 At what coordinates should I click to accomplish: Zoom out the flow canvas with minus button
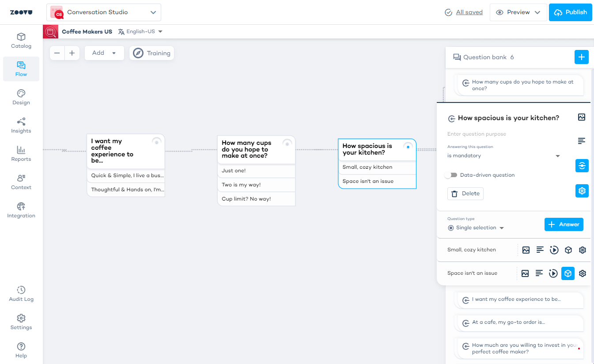click(x=57, y=53)
